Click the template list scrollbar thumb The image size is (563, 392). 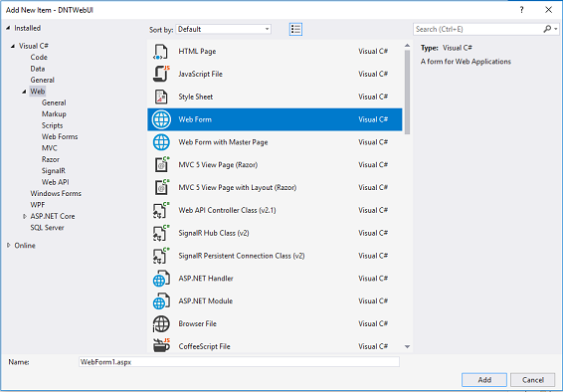tap(407, 93)
